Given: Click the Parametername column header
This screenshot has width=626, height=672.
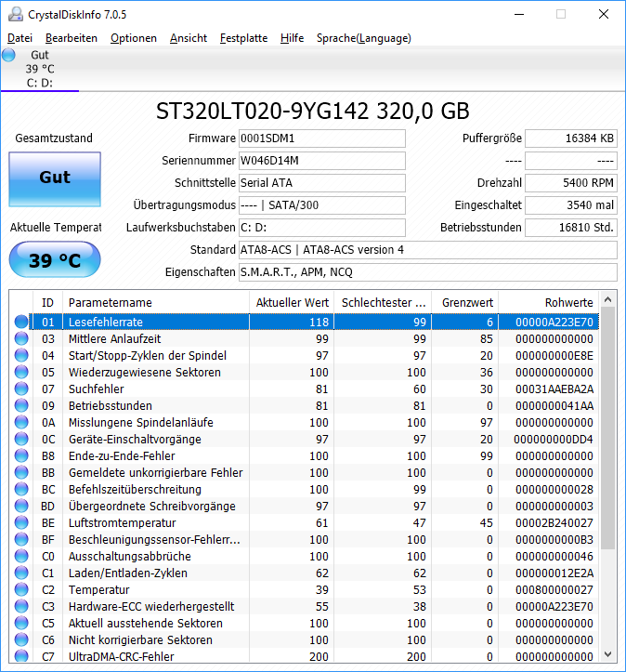Looking at the screenshot, I should 156,303.
